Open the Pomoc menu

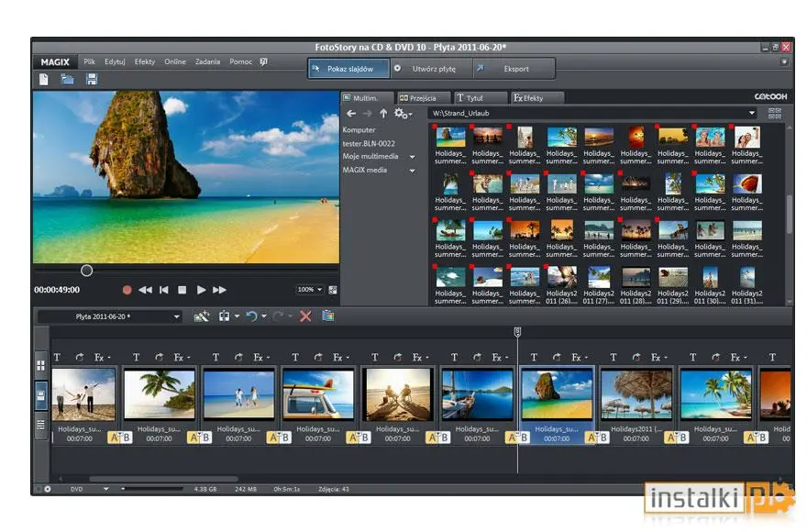pos(240,61)
